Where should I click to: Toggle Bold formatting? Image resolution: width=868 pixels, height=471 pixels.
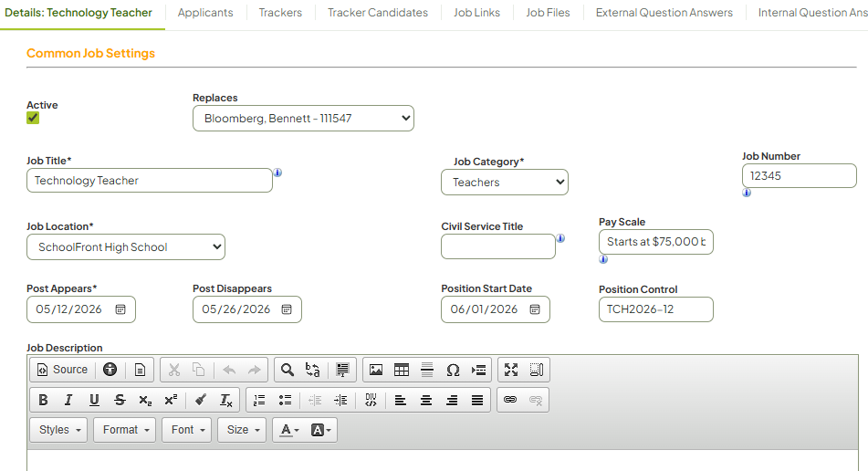pyautogui.click(x=43, y=400)
